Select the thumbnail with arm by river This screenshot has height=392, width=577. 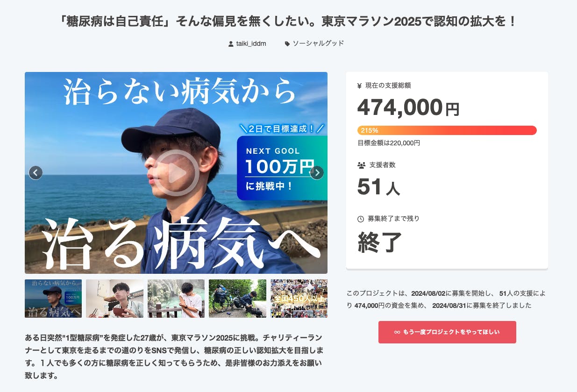click(176, 299)
